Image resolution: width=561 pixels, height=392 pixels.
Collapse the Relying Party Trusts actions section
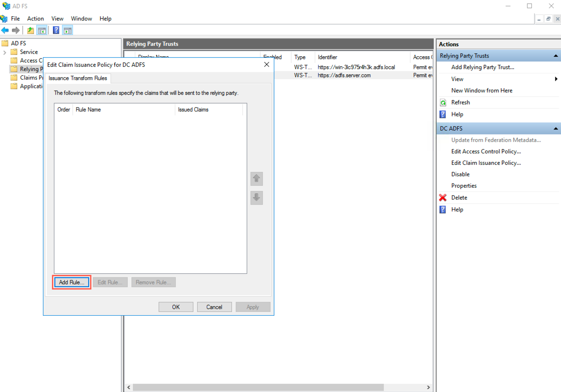[555, 55]
